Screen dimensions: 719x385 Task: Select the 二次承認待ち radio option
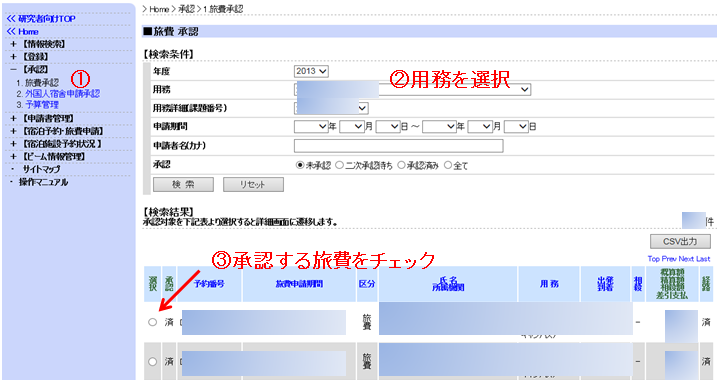tap(339, 165)
